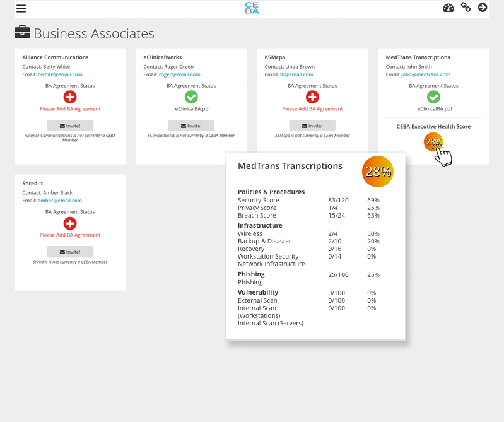
Task: Click the 63% percentage value
Action: pos(373,215)
